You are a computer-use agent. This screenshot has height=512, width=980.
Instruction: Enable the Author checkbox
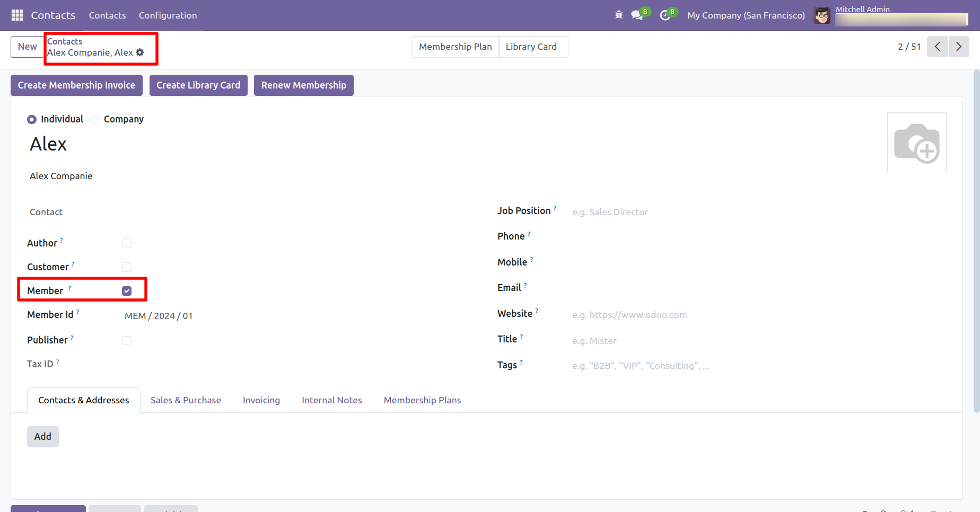127,243
